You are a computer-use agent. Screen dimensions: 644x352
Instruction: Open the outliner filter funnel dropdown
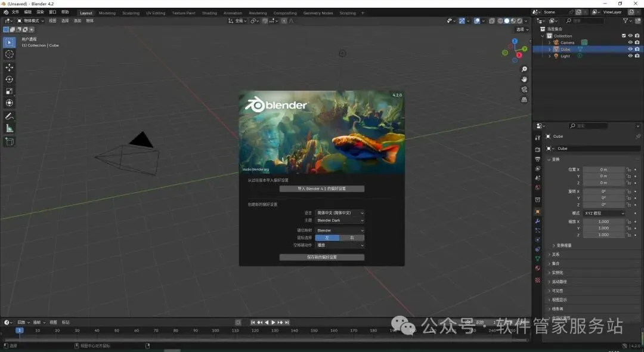627,20
